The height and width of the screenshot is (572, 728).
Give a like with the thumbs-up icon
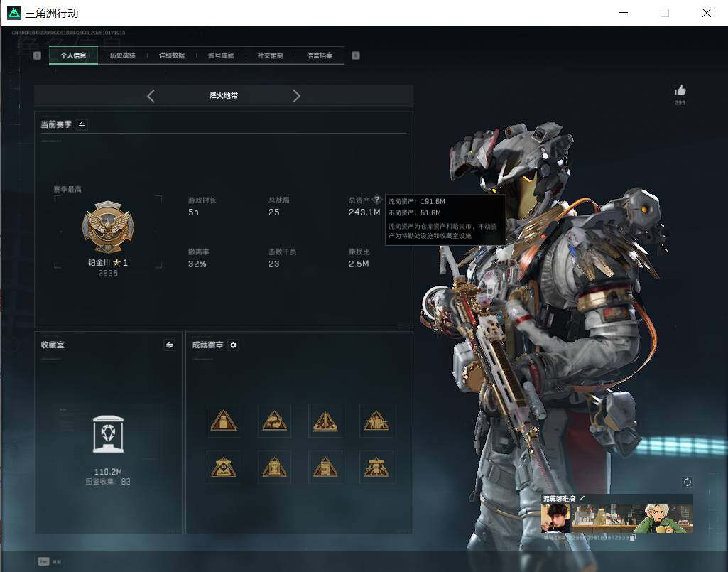(680, 90)
